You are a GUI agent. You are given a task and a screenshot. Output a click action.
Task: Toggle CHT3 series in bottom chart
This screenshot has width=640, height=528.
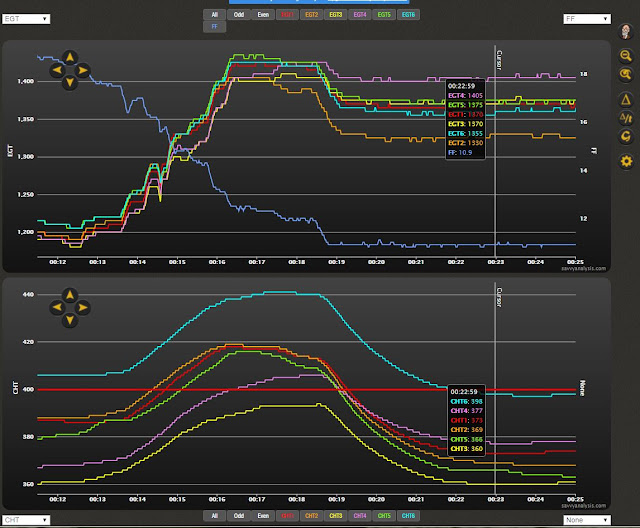pos(336,516)
